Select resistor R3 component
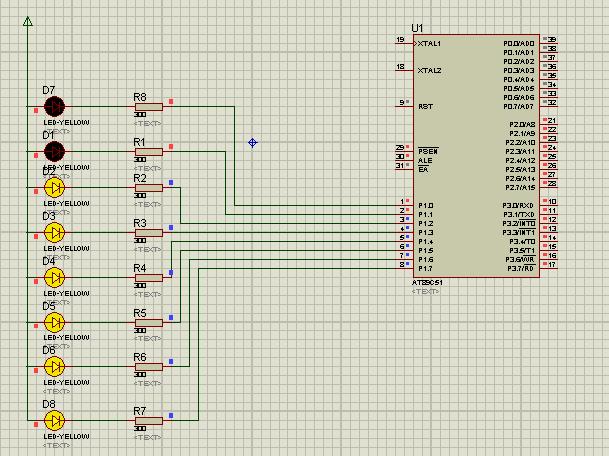Screen dimensions: 609x456 [x=149, y=233]
